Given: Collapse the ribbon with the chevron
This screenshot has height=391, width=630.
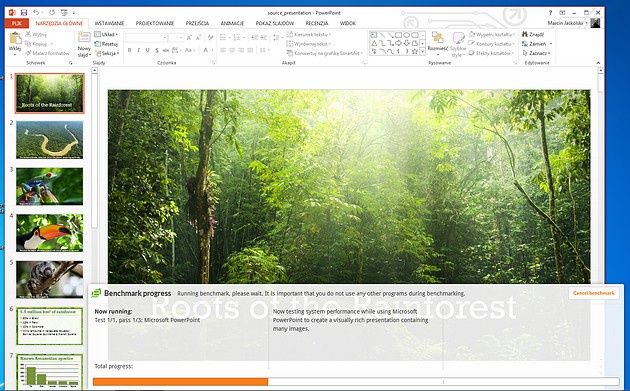Looking at the screenshot, I should [598, 63].
